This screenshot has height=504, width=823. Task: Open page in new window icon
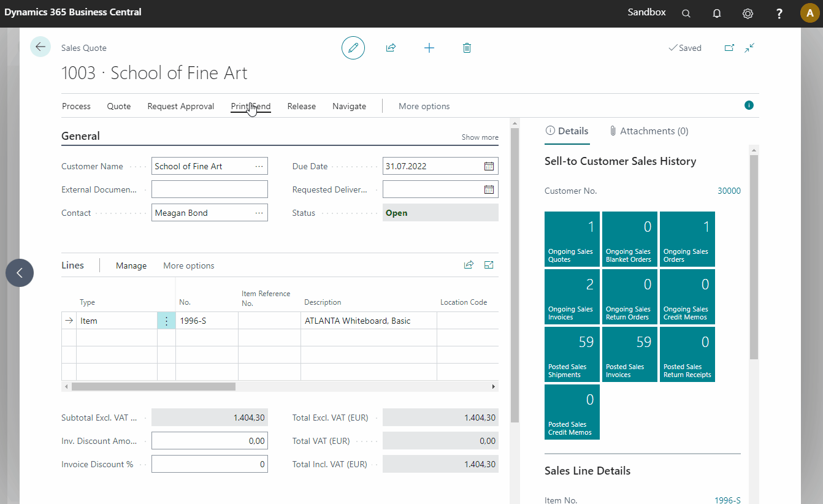click(729, 48)
